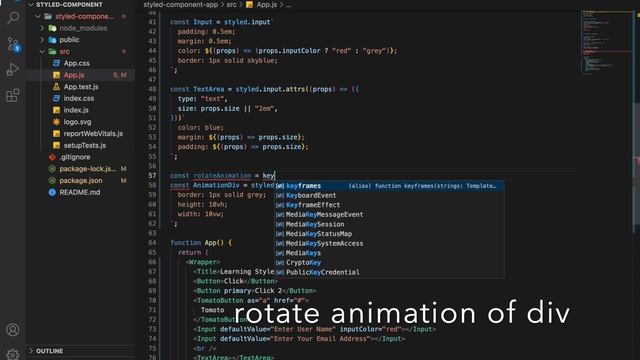The width and height of the screenshot is (640, 360).
Task: Click rotateAnimation variable on line 57
Action: point(222,176)
